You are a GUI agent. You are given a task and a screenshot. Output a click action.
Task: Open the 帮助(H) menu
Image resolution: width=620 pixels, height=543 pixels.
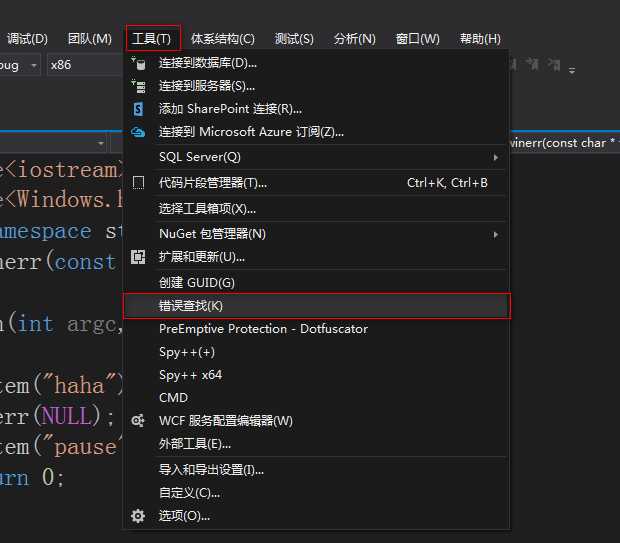click(480, 38)
